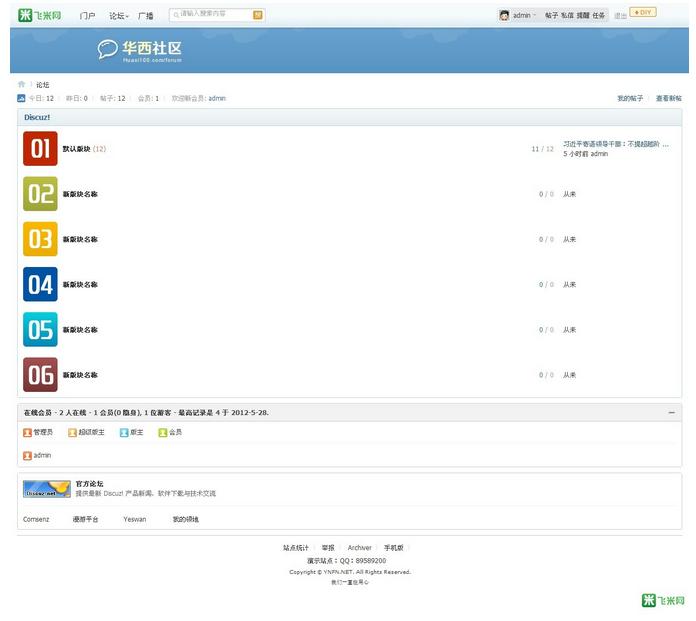The height and width of the screenshot is (621, 696).
Task: Open 站点统计 in the footer
Action: [296, 548]
